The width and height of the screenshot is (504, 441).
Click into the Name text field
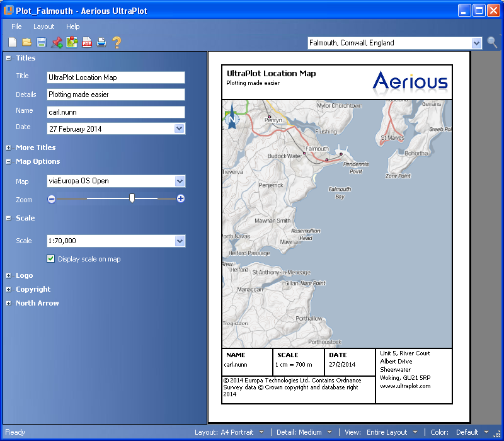click(116, 112)
